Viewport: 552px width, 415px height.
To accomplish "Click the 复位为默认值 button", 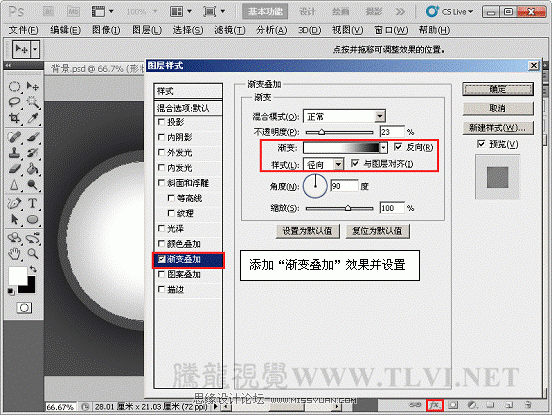I will pos(377,231).
